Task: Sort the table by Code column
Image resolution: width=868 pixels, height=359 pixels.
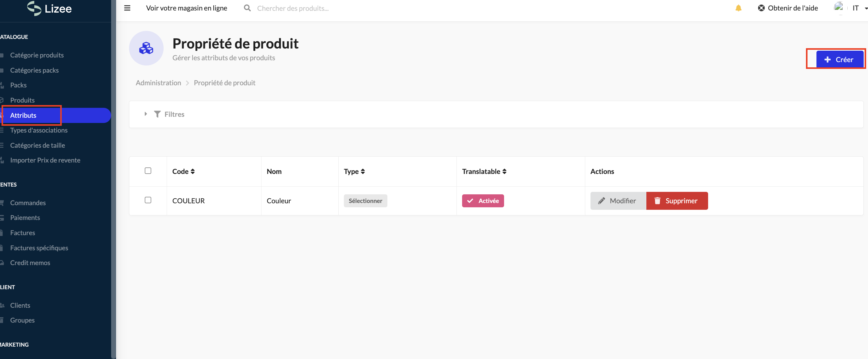Action: coord(183,171)
